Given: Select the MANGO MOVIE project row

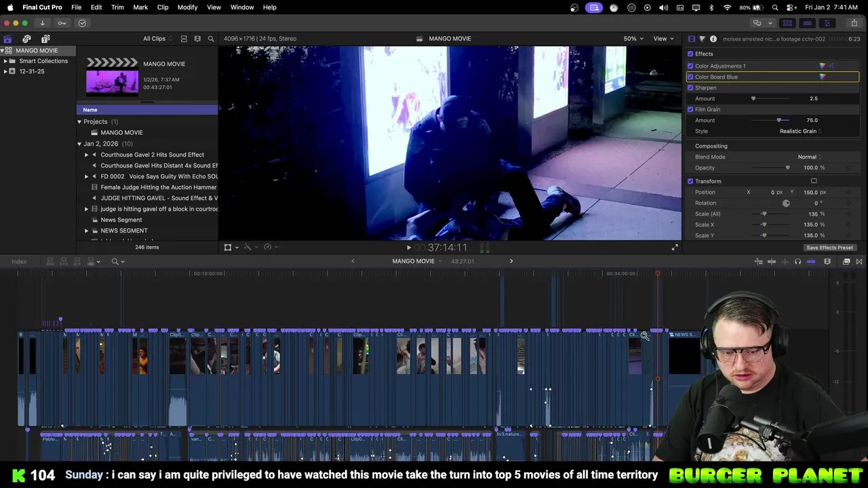Looking at the screenshot, I should tap(147, 132).
